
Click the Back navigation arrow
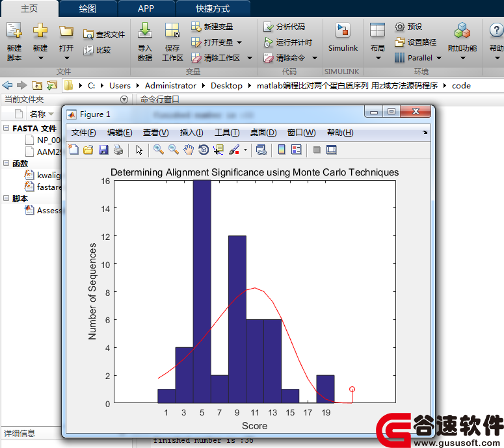7,85
